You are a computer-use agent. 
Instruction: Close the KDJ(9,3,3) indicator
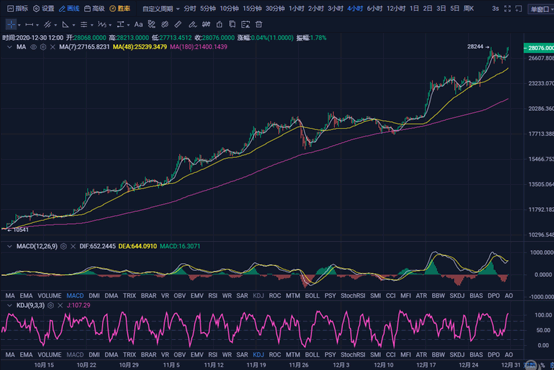click(60, 305)
